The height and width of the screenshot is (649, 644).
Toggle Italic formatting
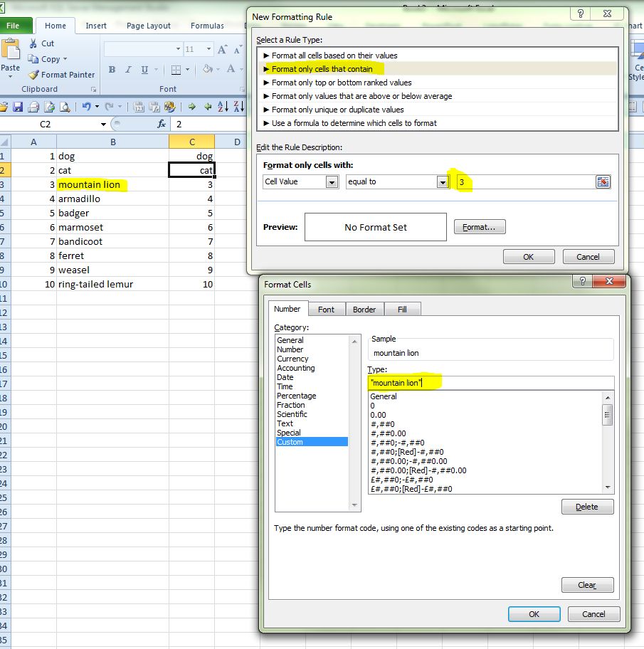click(128, 70)
